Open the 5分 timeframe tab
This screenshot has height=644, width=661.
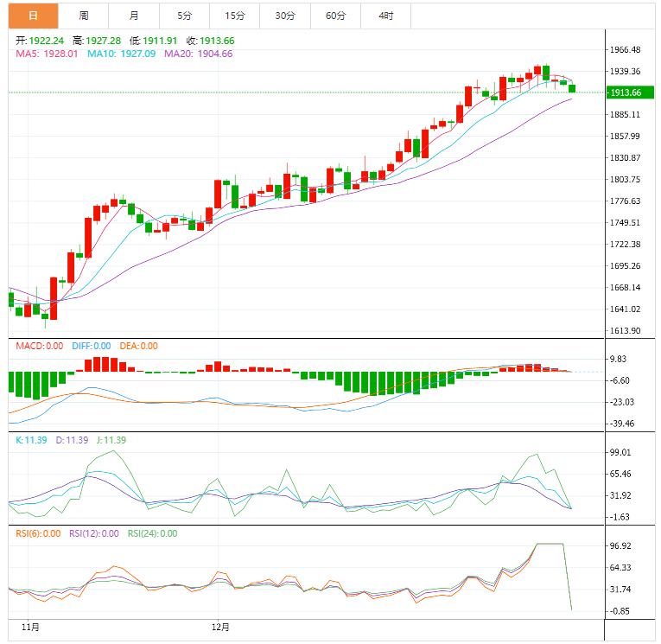[x=184, y=16]
